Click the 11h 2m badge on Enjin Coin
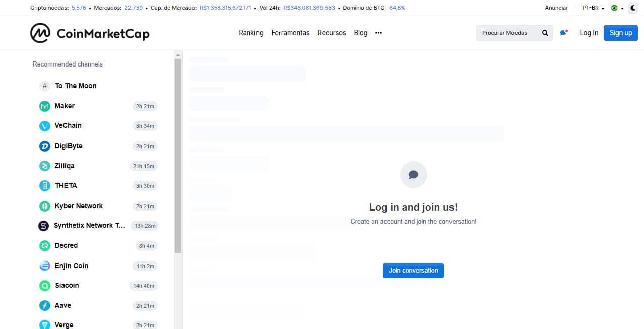This screenshot has width=644, height=329. [145, 266]
